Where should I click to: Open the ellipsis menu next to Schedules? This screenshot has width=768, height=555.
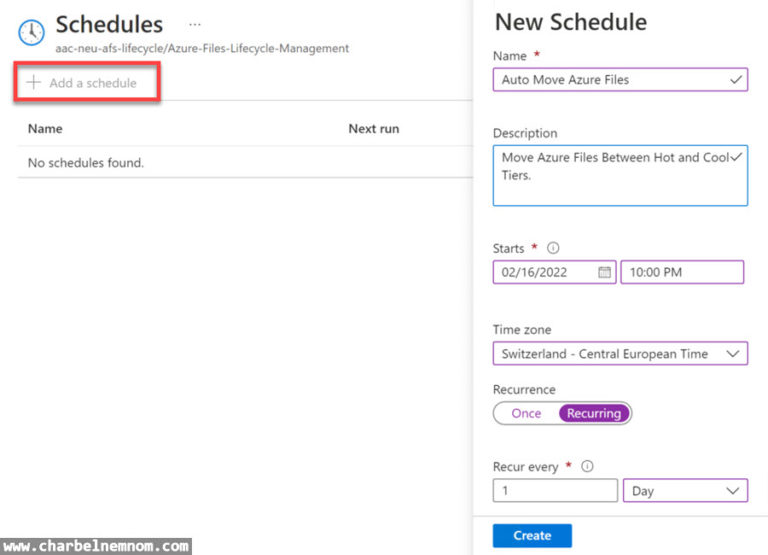pyautogui.click(x=195, y=24)
